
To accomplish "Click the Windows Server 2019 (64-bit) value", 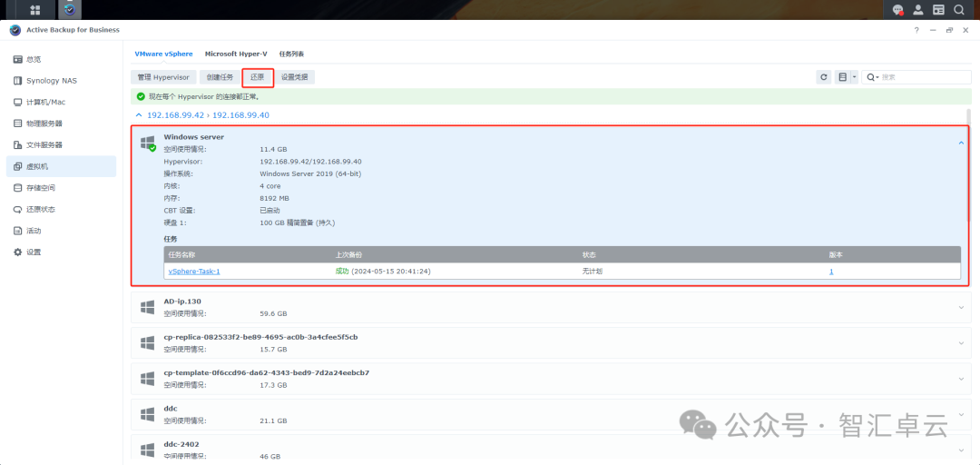I will (x=310, y=173).
